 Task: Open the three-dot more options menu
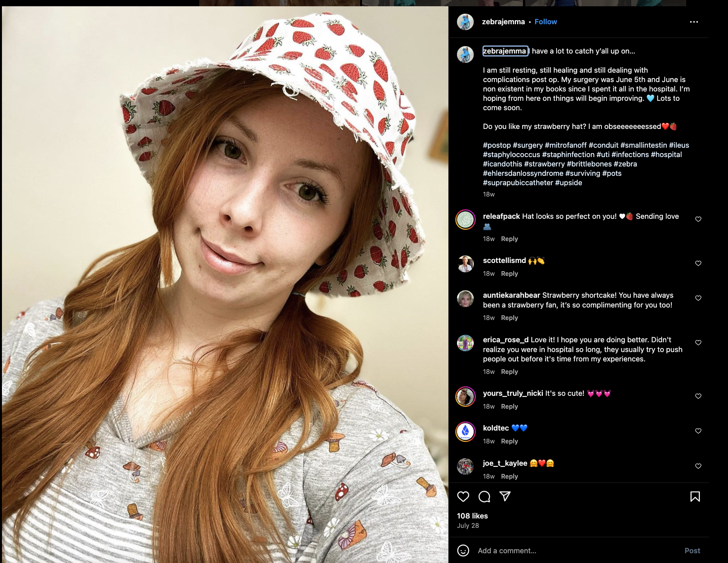pos(694,22)
